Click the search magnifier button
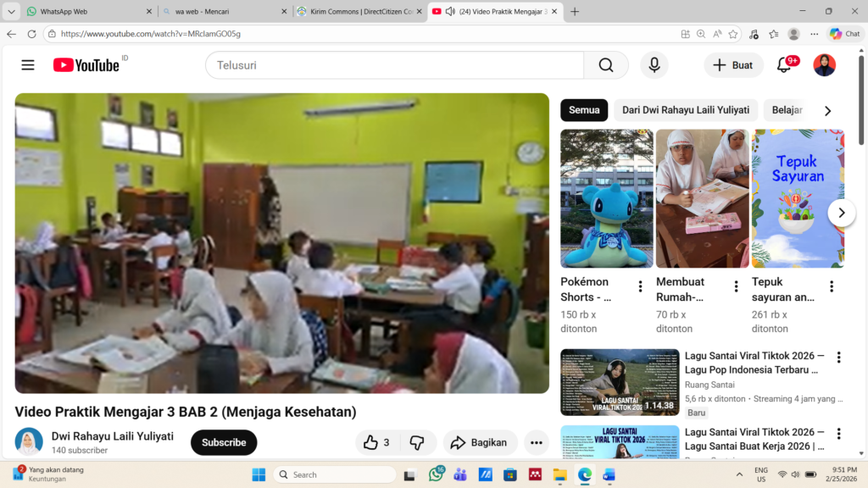868x488 pixels. 605,65
